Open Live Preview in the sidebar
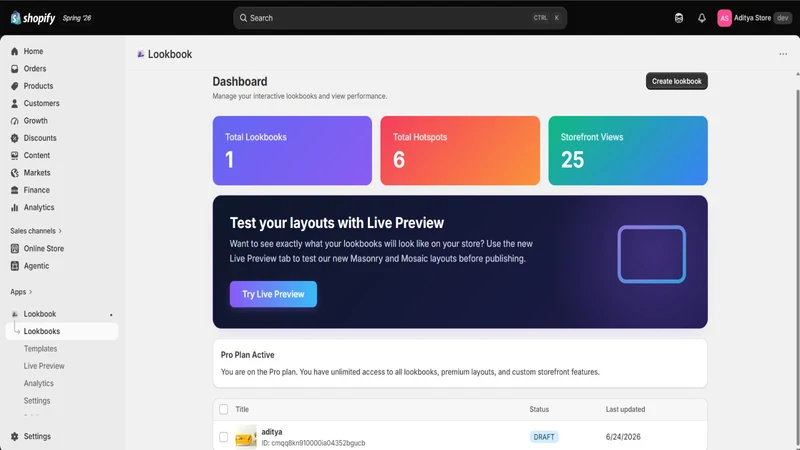This screenshot has height=450, width=800. [x=44, y=366]
